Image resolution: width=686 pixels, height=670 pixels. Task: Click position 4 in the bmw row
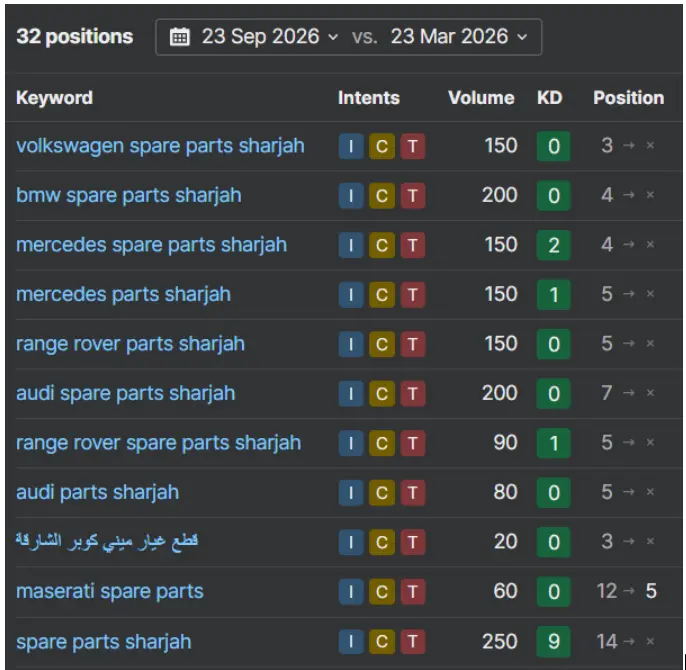606,195
